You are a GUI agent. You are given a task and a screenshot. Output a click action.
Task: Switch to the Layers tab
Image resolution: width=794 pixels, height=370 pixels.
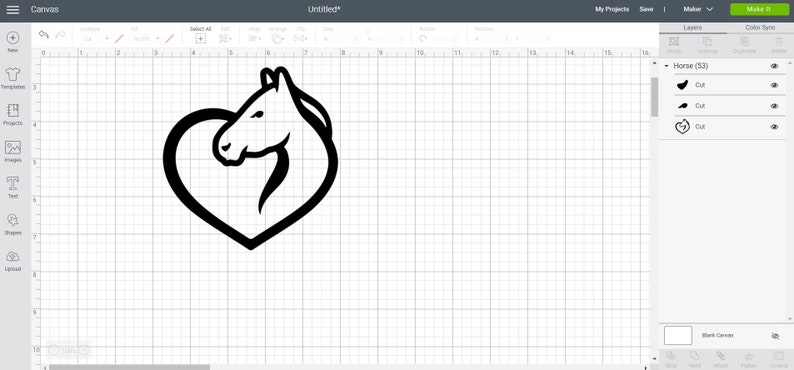[693, 28]
